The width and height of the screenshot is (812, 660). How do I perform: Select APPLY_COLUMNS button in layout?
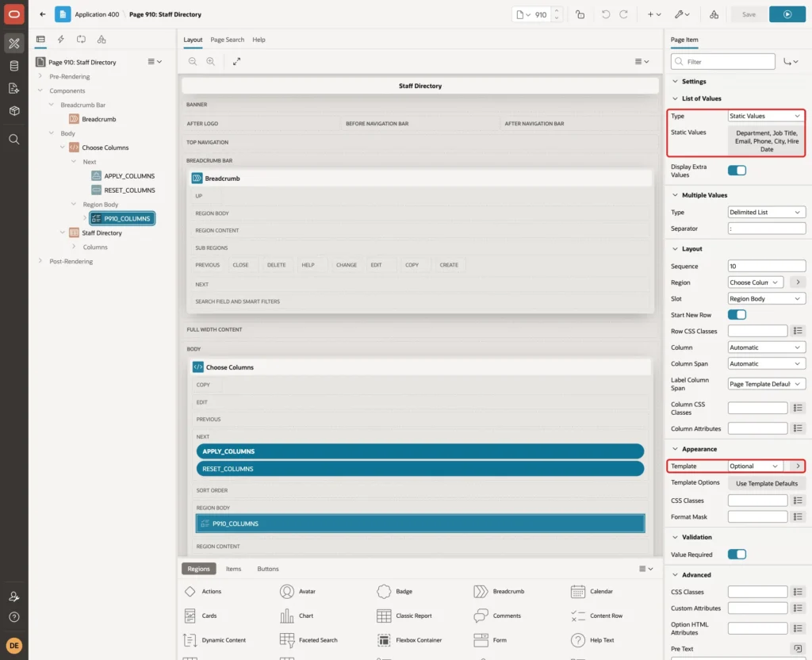pos(420,451)
